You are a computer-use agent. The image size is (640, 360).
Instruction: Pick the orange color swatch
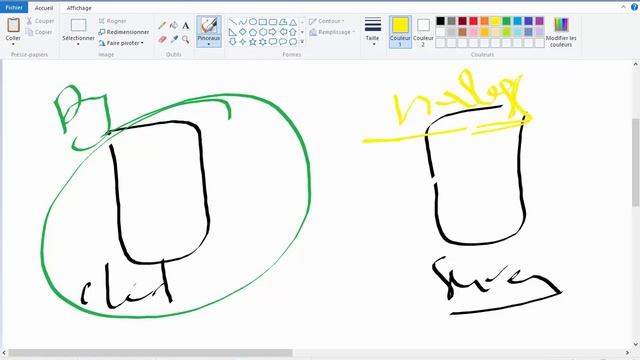[484, 21]
